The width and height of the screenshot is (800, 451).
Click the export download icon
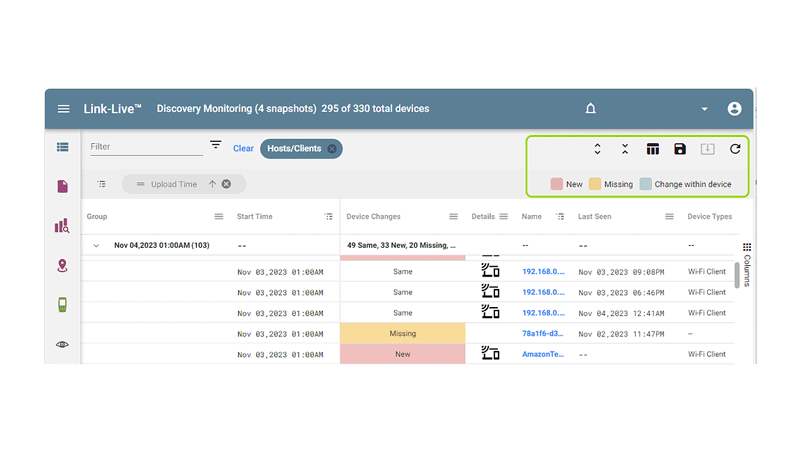coord(707,149)
